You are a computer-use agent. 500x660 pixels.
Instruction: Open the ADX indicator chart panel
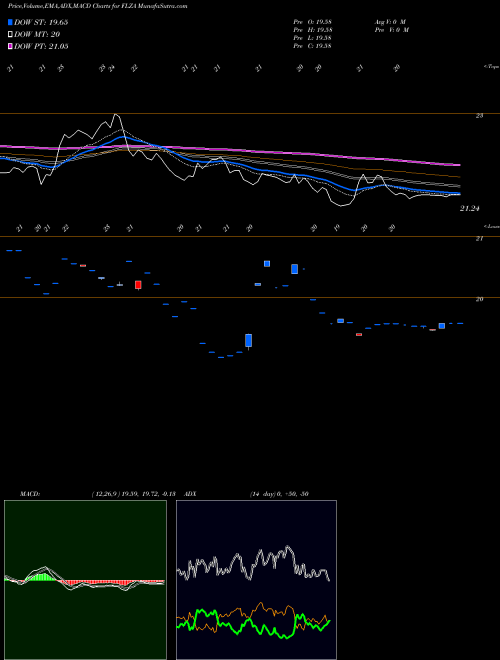click(256, 580)
